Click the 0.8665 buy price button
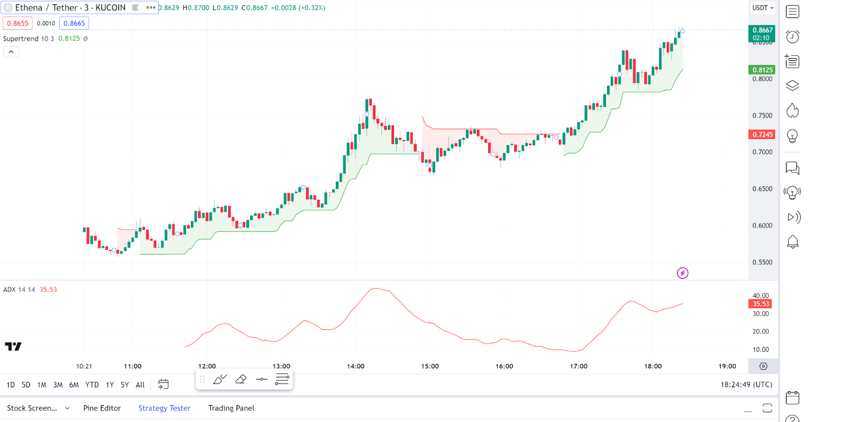 pos(74,23)
